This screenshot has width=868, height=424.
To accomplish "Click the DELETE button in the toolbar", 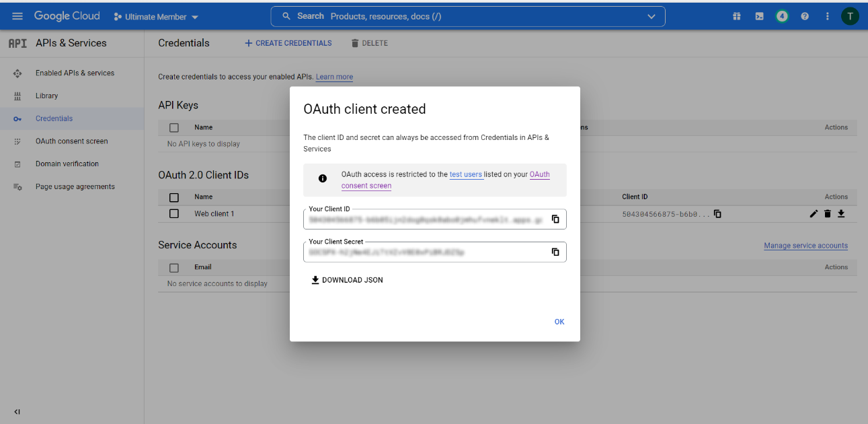I will coord(369,43).
